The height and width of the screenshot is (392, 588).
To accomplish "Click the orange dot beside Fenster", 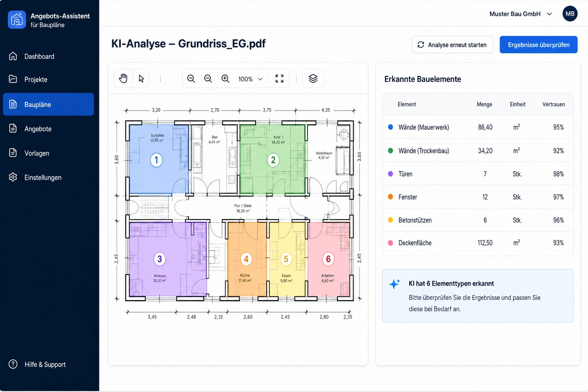I will (x=391, y=197).
